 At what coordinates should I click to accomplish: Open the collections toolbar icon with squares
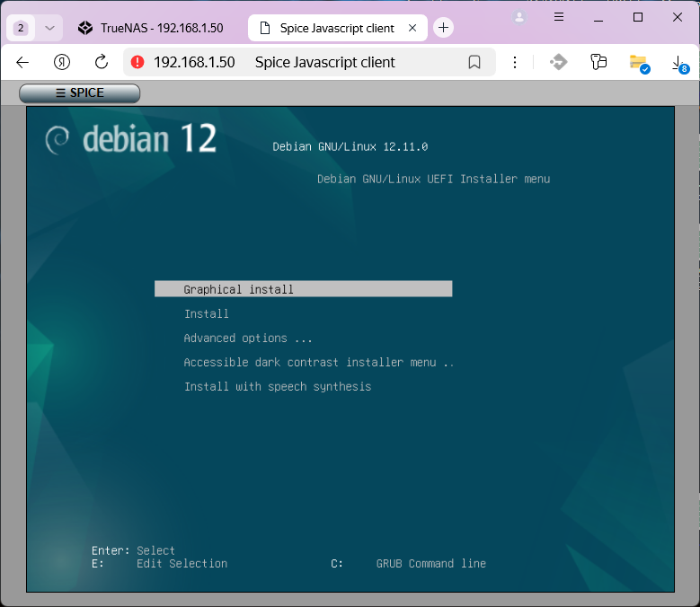(598, 62)
